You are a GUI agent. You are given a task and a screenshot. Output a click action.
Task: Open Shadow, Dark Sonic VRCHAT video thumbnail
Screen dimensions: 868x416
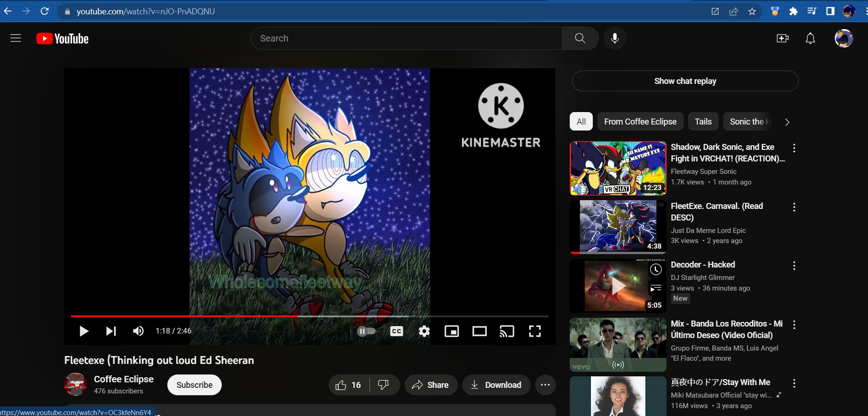tap(618, 168)
